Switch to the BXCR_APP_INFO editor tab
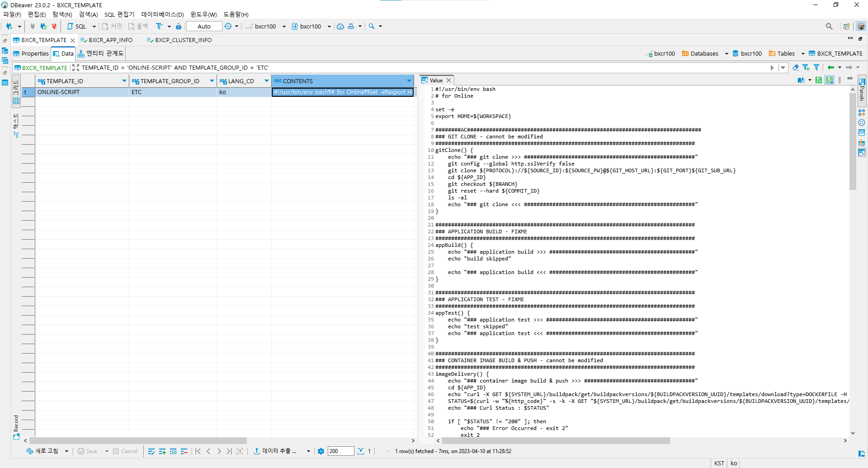This screenshot has width=868, height=468. coord(107,40)
